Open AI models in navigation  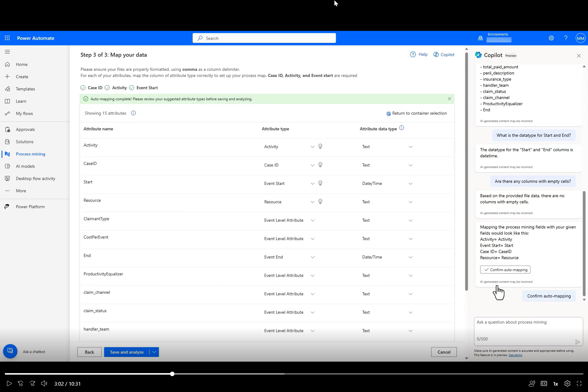(x=25, y=166)
